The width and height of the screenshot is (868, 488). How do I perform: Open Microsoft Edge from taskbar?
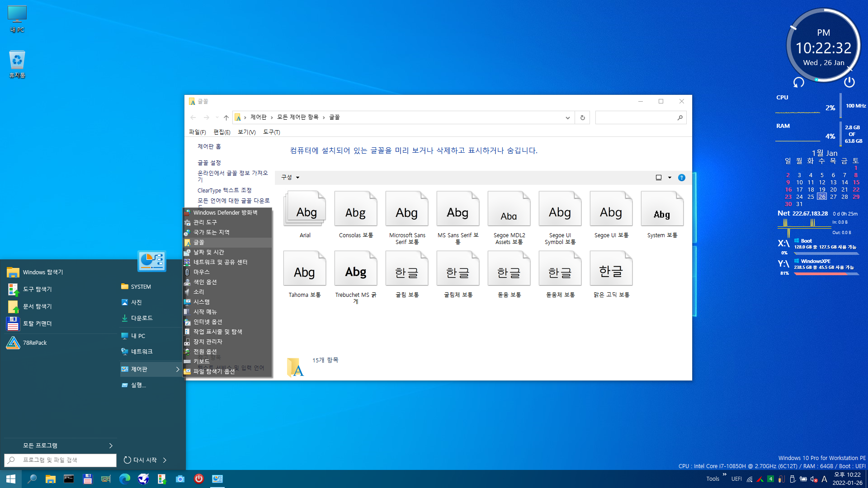pyautogui.click(x=124, y=479)
